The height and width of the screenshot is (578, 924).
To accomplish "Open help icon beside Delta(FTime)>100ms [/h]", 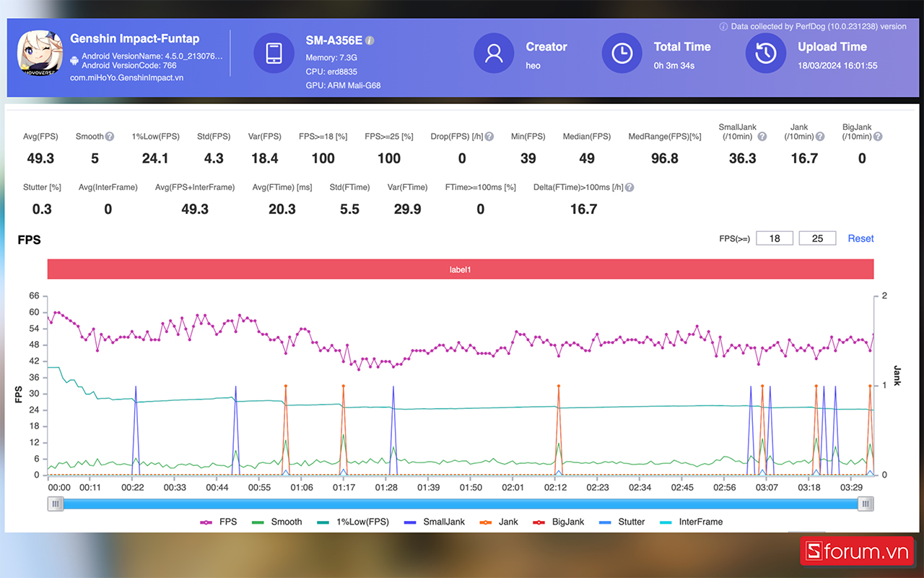I will [x=629, y=187].
